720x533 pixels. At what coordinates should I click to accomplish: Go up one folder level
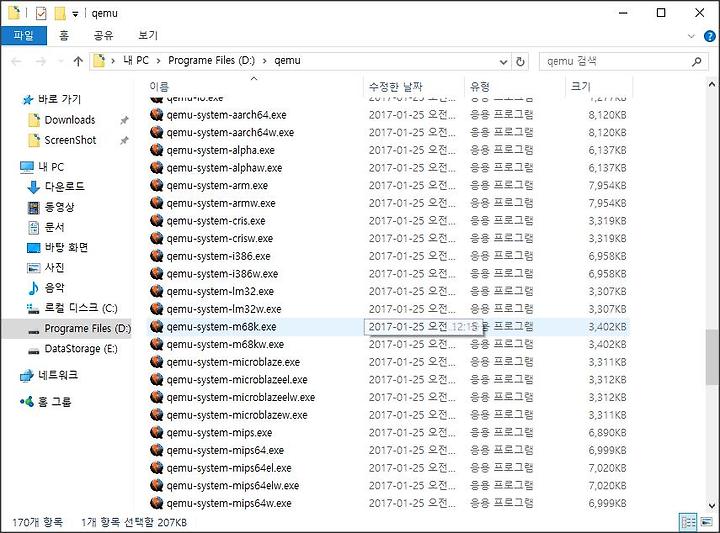tap(78, 61)
